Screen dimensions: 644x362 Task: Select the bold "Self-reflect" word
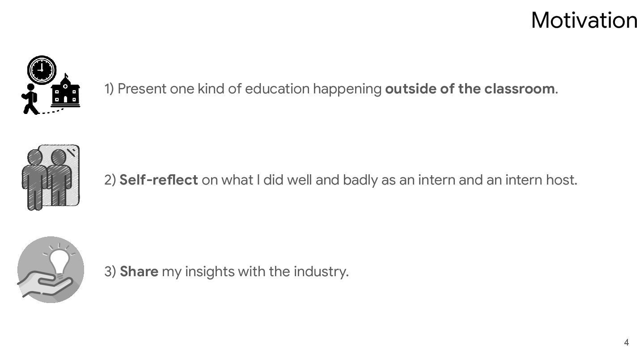tap(159, 180)
